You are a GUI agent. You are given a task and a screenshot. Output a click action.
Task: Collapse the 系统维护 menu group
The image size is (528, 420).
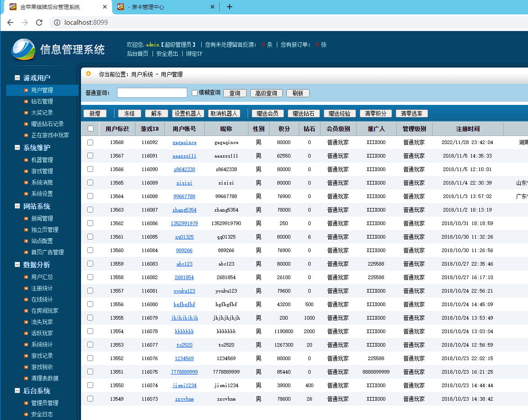click(18, 148)
